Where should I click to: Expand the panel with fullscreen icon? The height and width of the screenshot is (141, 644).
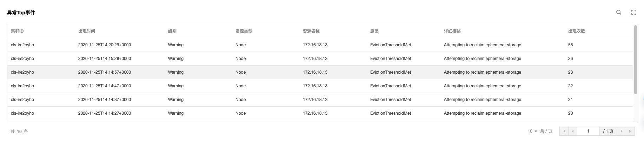(634, 12)
